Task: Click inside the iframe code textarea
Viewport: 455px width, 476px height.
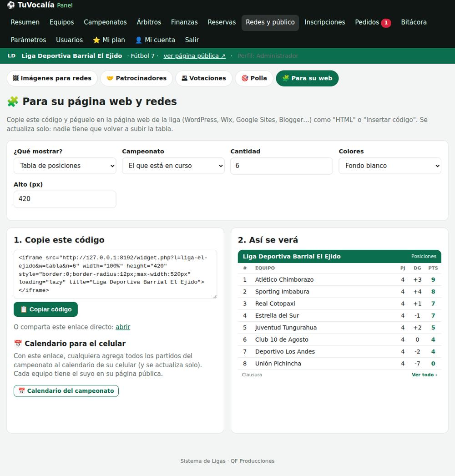Action: click(116, 274)
